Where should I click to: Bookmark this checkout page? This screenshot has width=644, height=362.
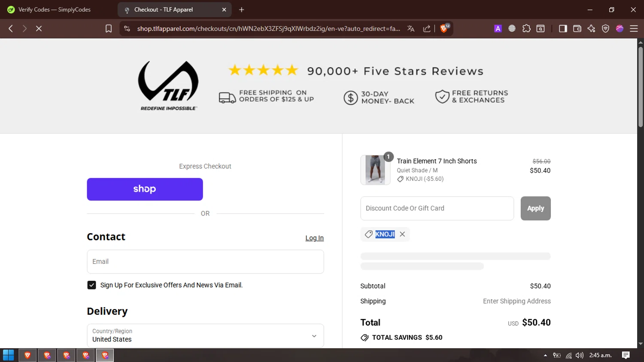(x=109, y=28)
